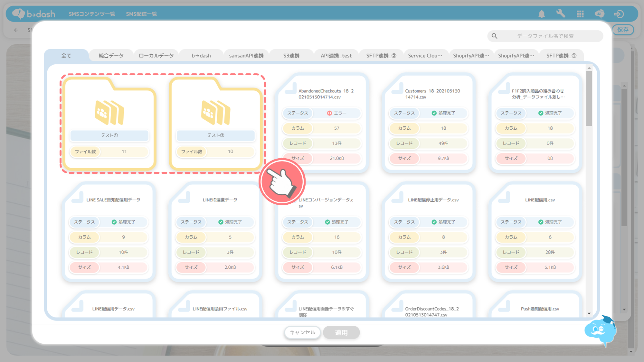Click the error status icon on AbandonedCheckouts
The height and width of the screenshot is (362, 644).
point(329,113)
